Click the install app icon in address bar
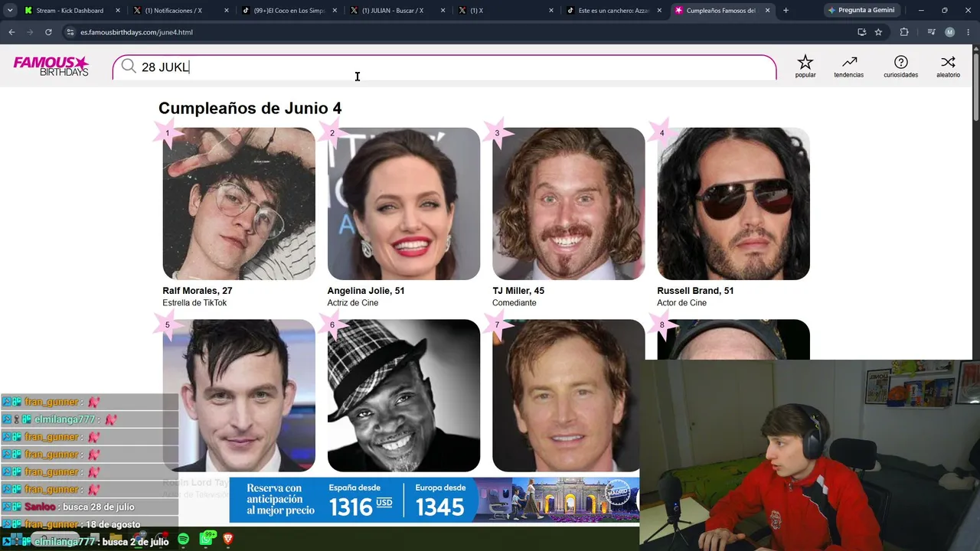 (x=861, y=32)
